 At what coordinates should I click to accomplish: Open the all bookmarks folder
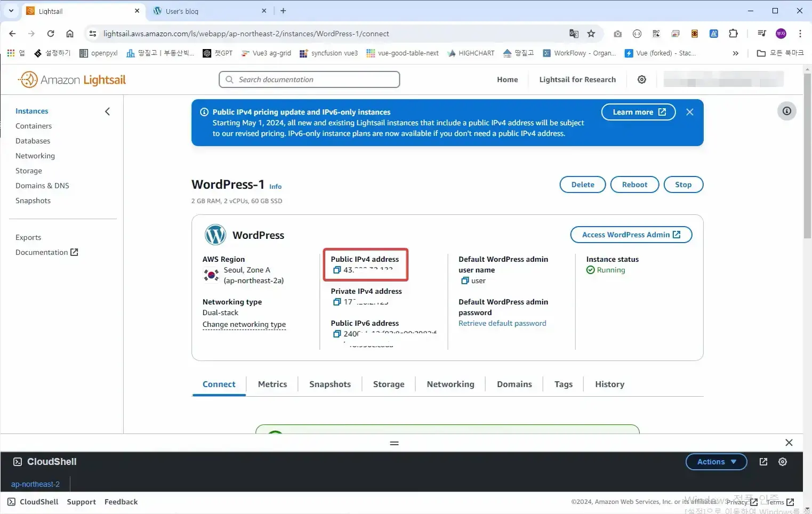point(780,53)
